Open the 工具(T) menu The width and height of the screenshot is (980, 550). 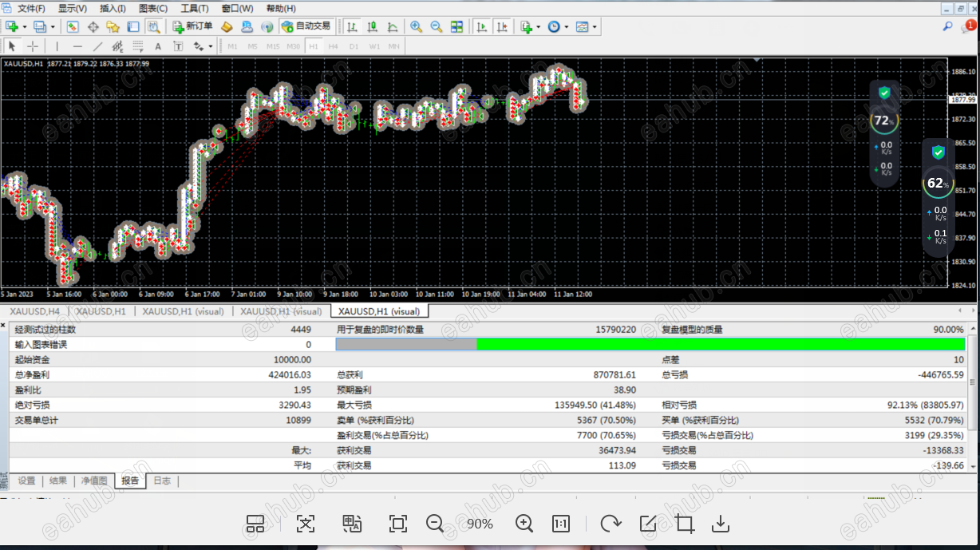tap(194, 8)
